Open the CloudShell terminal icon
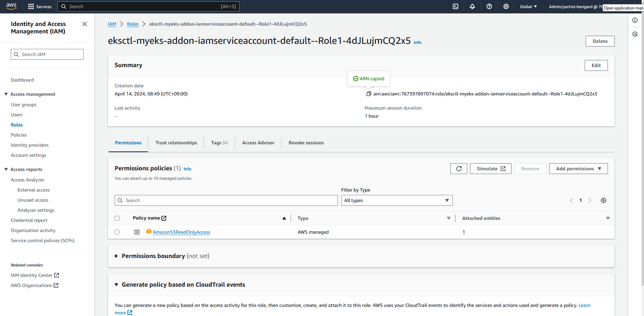The height and width of the screenshot is (316, 644). pos(456,6)
